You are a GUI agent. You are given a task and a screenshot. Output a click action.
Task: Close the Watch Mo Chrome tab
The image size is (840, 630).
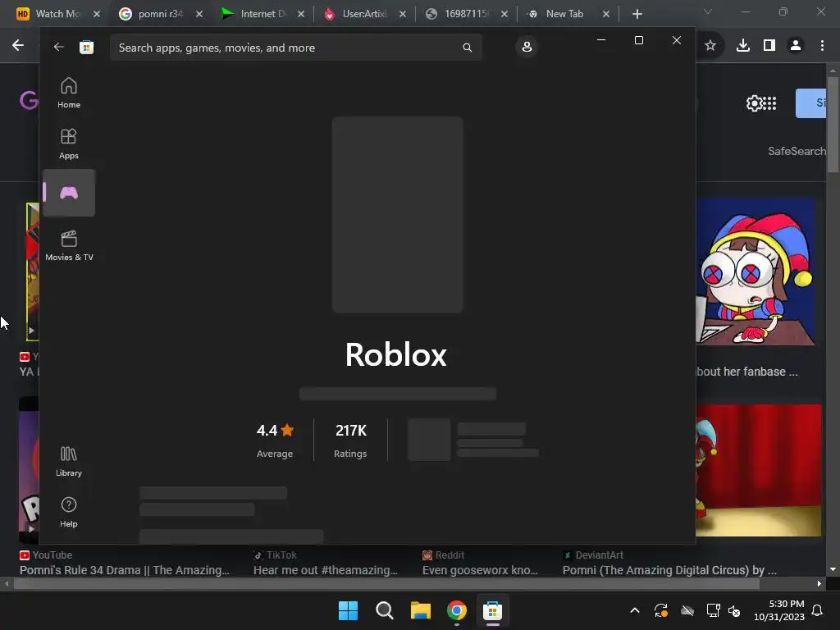point(97,14)
